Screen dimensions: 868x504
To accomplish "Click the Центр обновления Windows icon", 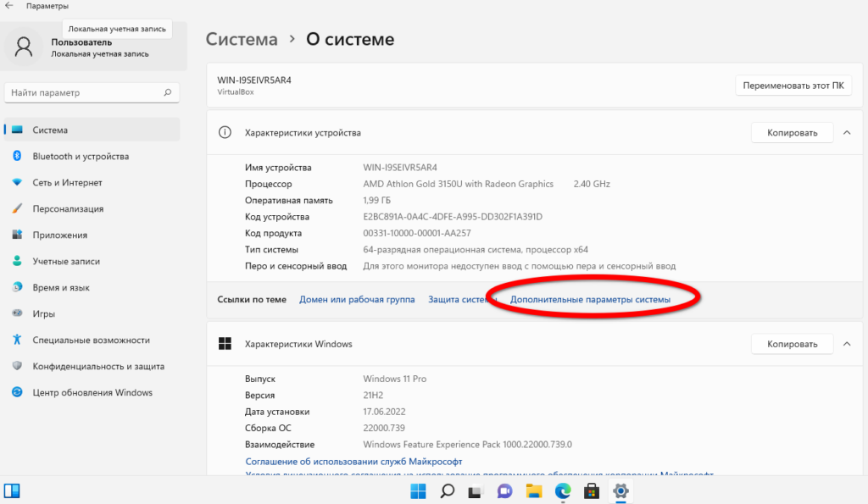I will (x=17, y=391).
